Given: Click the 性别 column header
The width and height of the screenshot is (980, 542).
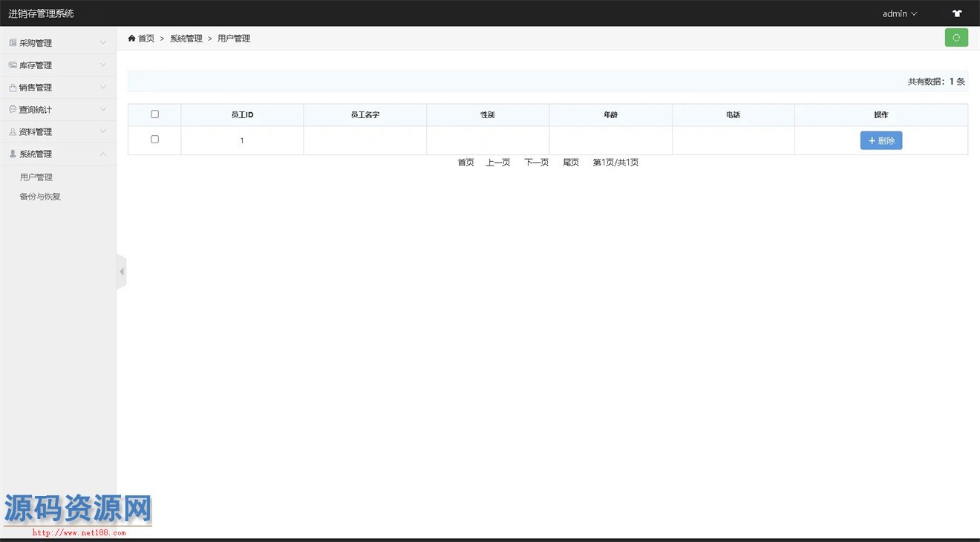Looking at the screenshot, I should (x=488, y=115).
